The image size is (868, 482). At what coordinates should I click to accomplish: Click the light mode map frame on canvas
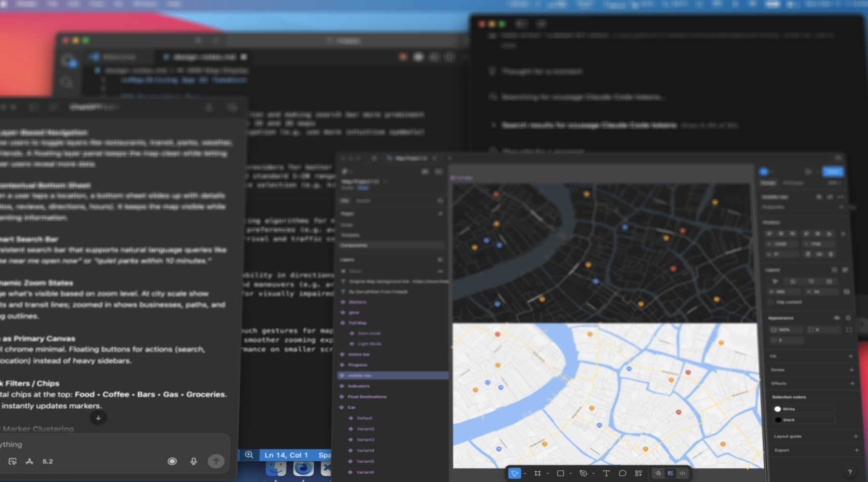point(608,396)
